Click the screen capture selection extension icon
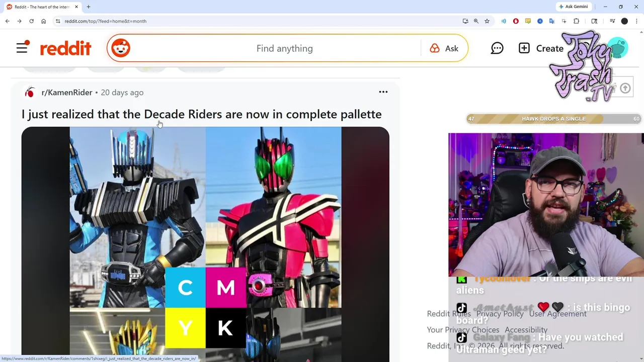Screen dimensions: 644x362 pyautogui.click(x=564, y=21)
